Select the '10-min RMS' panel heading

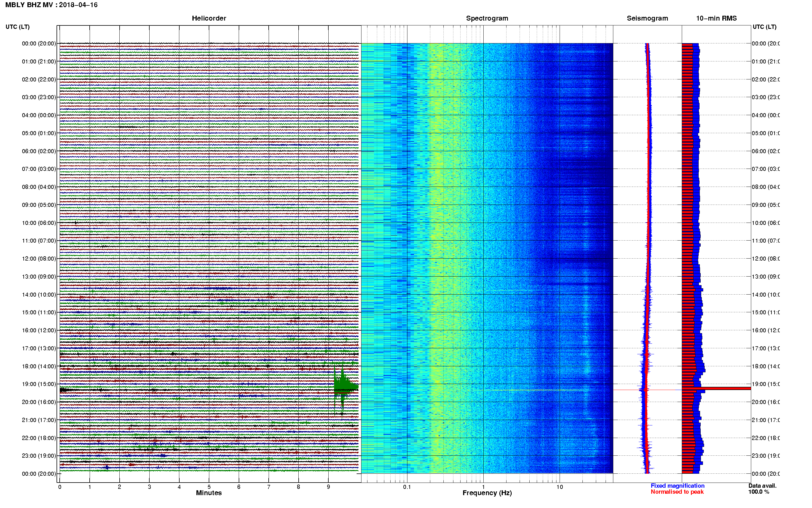(716, 19)
